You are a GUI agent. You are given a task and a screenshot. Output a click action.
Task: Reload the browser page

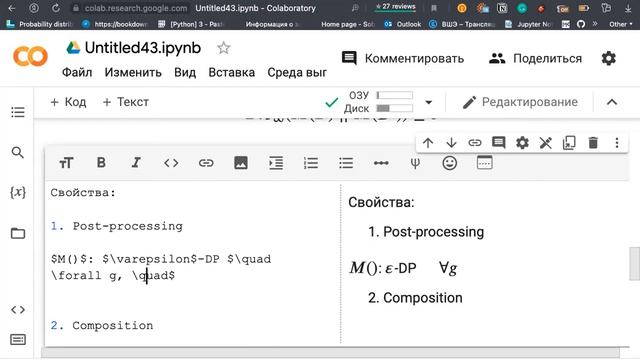point(56,8)
